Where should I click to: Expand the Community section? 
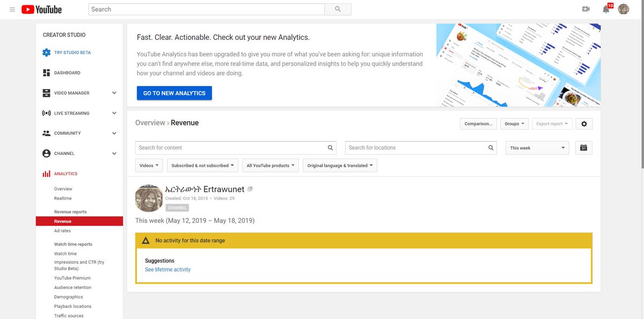(x=114, y=133)
